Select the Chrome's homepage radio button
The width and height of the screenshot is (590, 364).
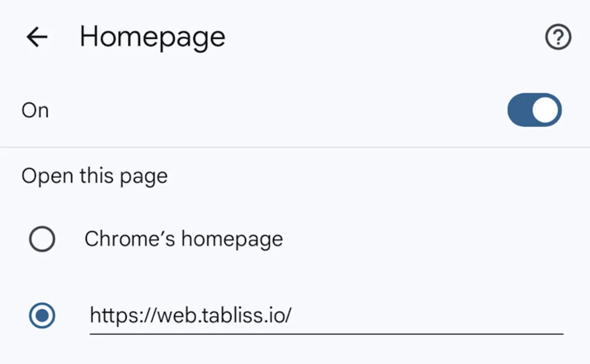pos(42,239)
